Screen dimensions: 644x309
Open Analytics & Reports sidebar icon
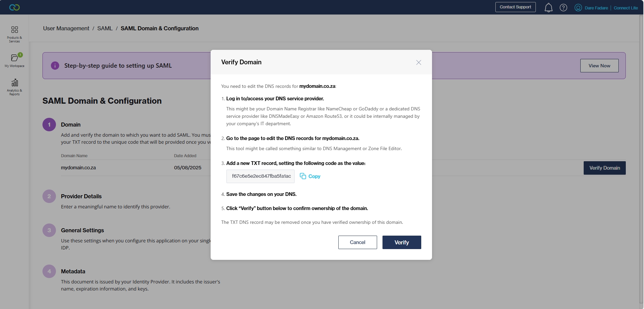(14, 83)
